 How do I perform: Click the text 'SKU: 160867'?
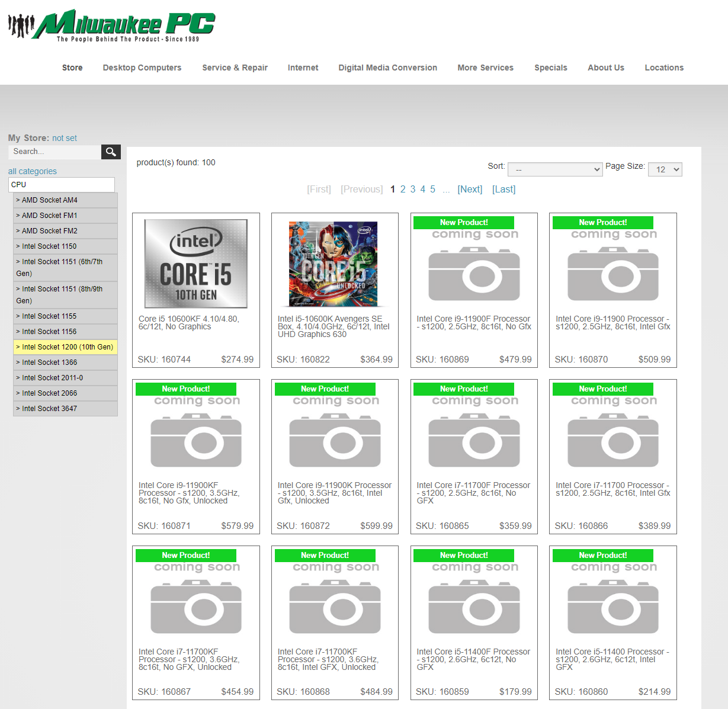click(x=164, y=692)
